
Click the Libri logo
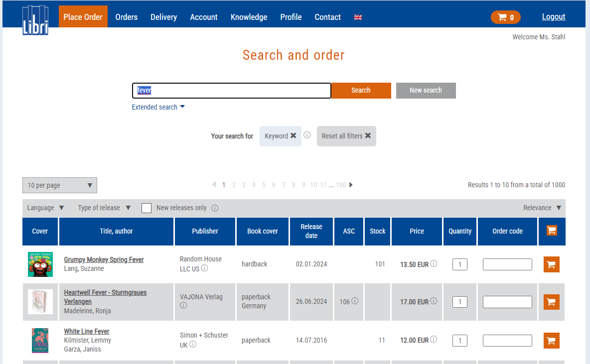coord(35,20)
